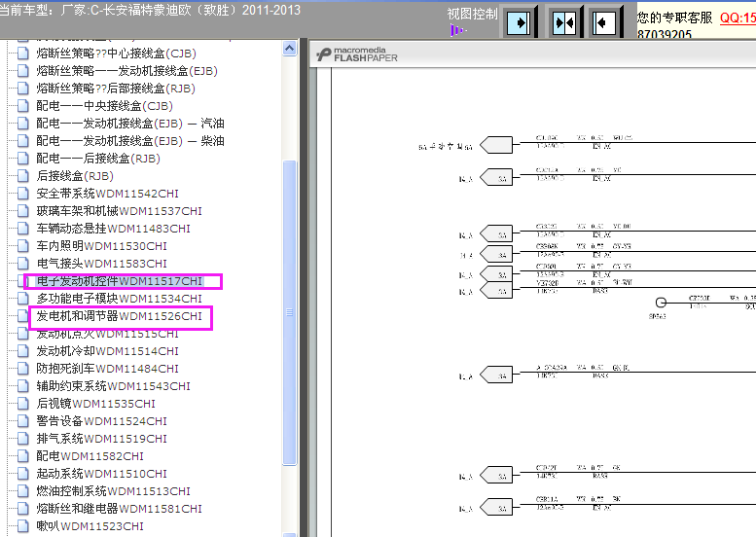Open 车内照明WDM11530CHI
Image resolution: width=756 pixels, height=537 pixels.
(102, 246)
